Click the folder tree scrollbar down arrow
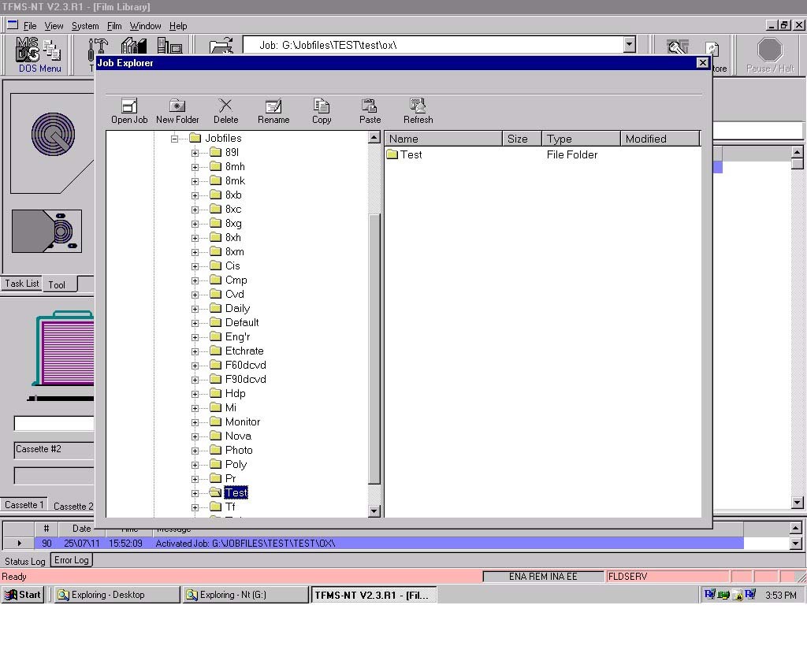Screen dimensions: 807x672 tap(374, 511)
